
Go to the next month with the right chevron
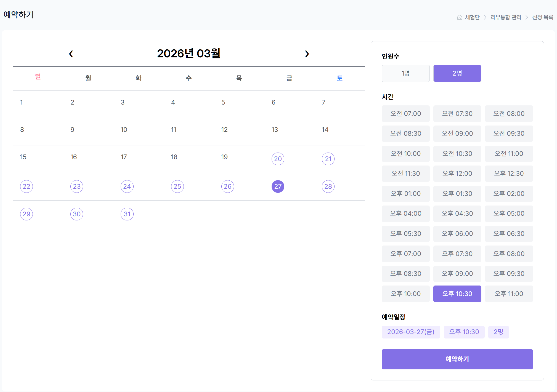(307, 54)
